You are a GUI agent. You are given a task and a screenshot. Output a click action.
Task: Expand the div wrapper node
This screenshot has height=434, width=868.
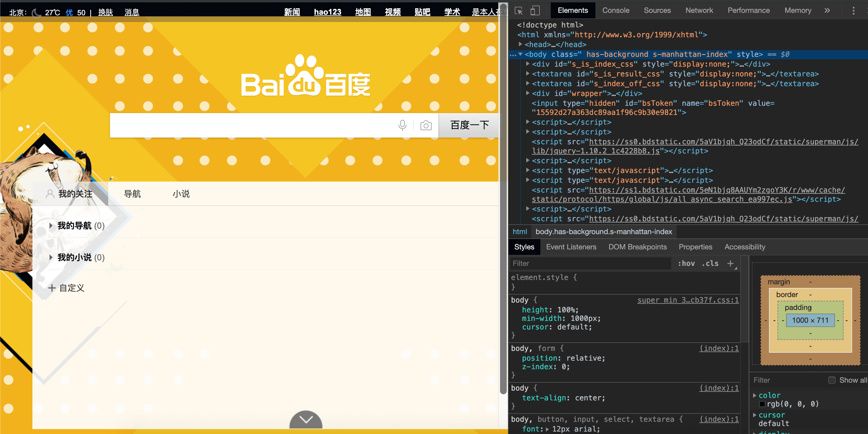(528, 93)
